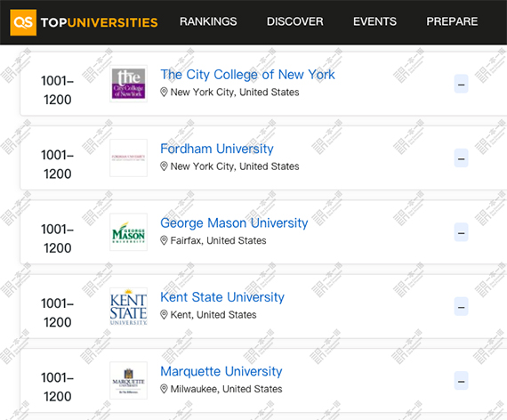
Task: Open the Rankings menu
Action: (208, 21)
